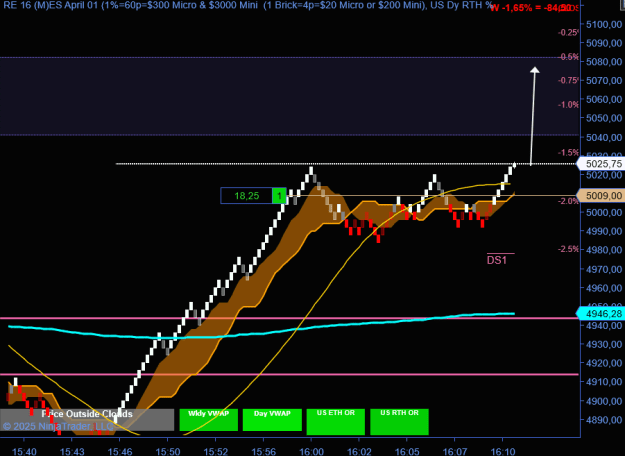Click the DS1 level label
This screenshot has width=625, height=456.
tap(497, 260)
